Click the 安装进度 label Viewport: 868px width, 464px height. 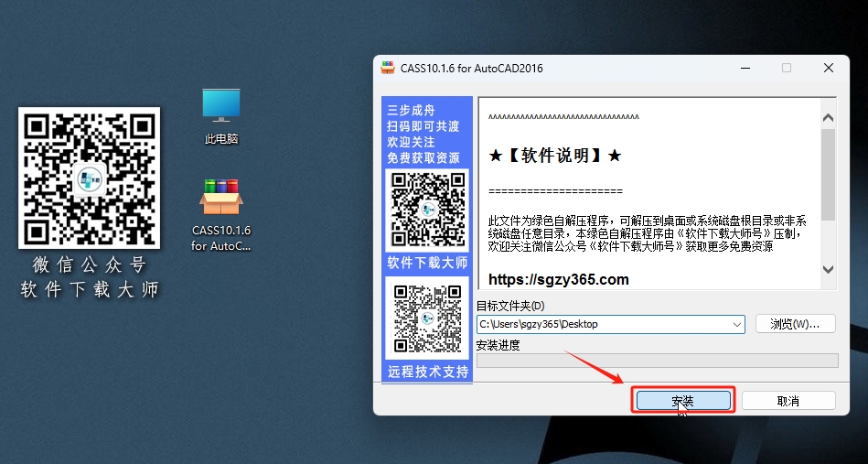pos(498,346)
